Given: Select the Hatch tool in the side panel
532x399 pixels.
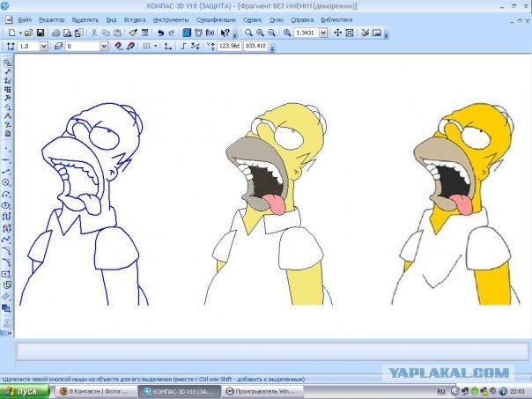Looking at the screenshot, I should tap(6, 297).
